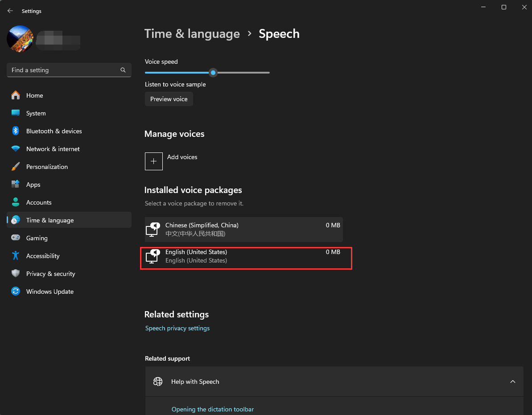
Task: Maximize the Settings window
Action: [x=504, y=7]
